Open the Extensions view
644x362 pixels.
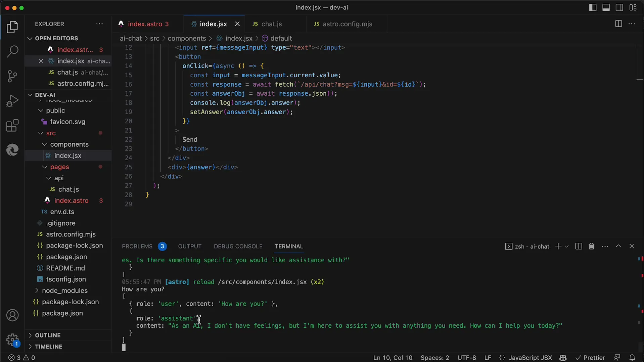click(x=12, y=126)
